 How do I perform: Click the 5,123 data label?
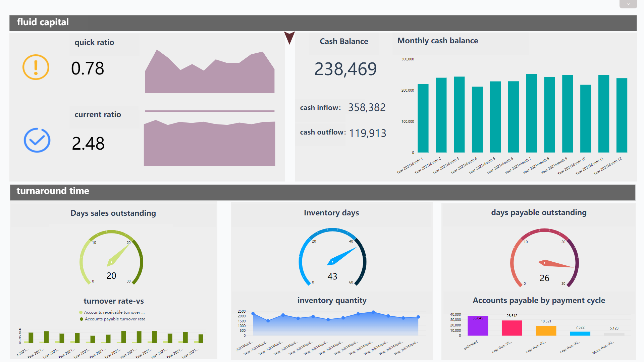614,328
